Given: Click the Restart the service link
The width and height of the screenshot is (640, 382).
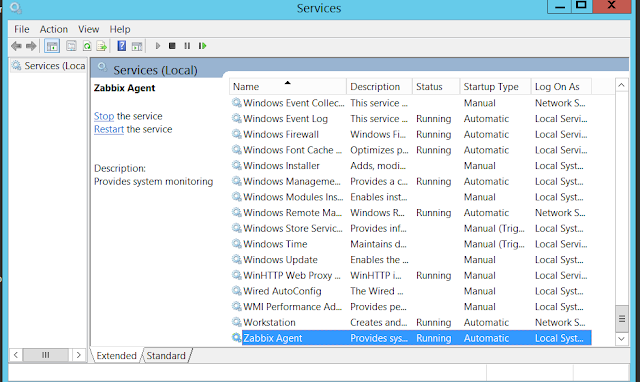Looking at the screenshot, I should pyautogui.click(x=109, y=129).
